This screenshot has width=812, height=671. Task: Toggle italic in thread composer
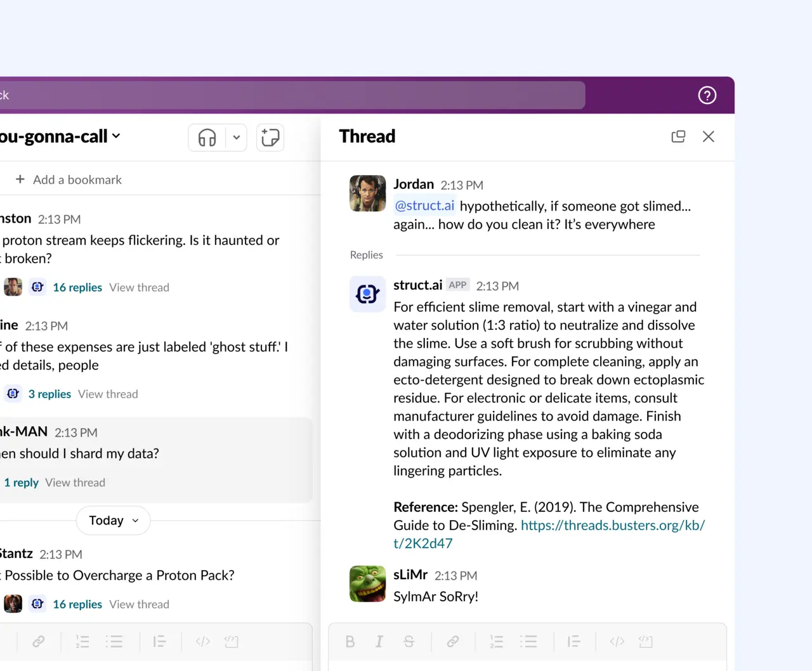pos(379,642)
